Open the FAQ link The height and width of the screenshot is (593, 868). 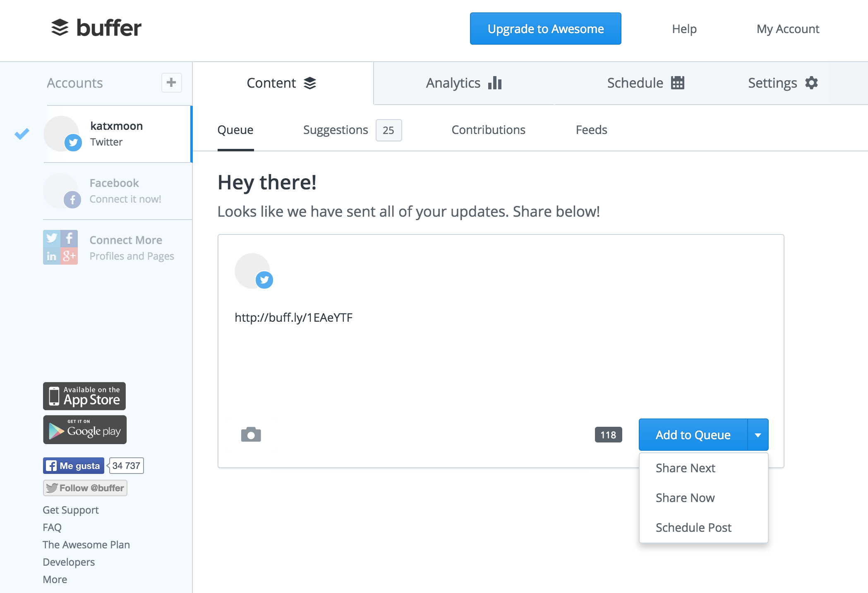point(52,527)
